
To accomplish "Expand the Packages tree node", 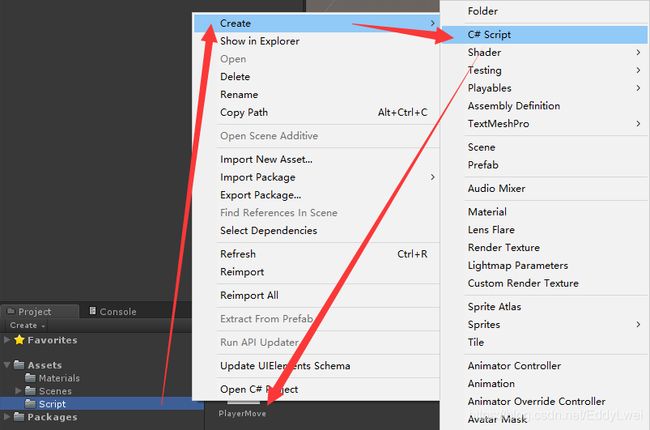I will click(7, 416).
